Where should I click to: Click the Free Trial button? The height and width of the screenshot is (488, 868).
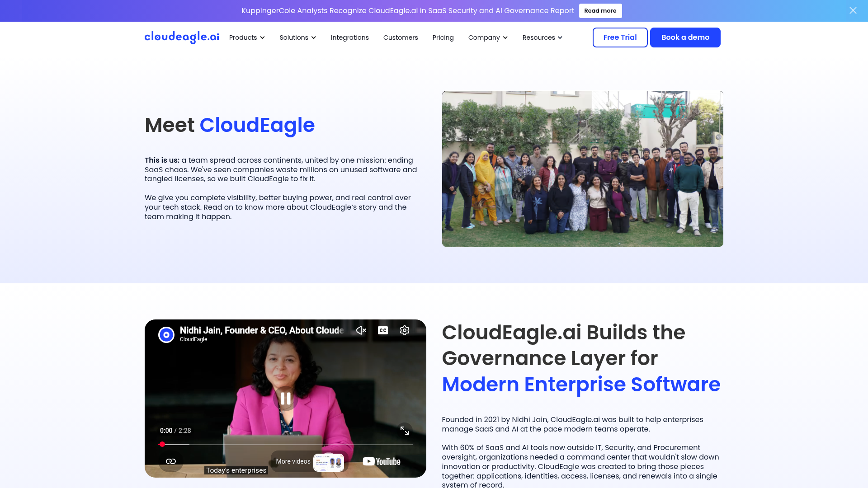(x=620, y=37)
